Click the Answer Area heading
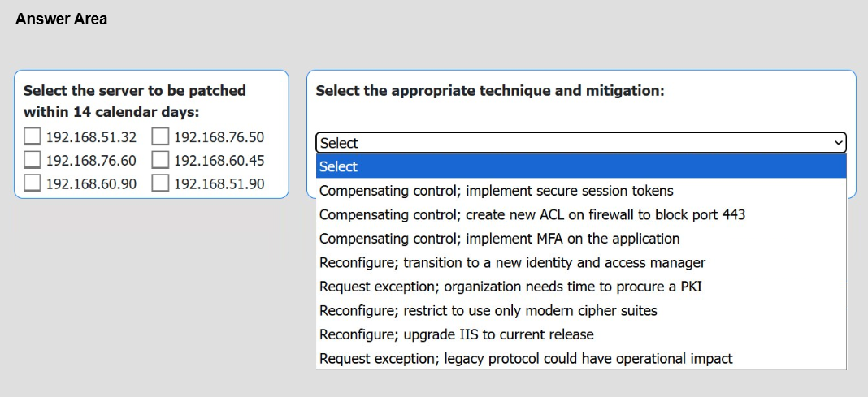The image size is (868, 397). (62, 19)
